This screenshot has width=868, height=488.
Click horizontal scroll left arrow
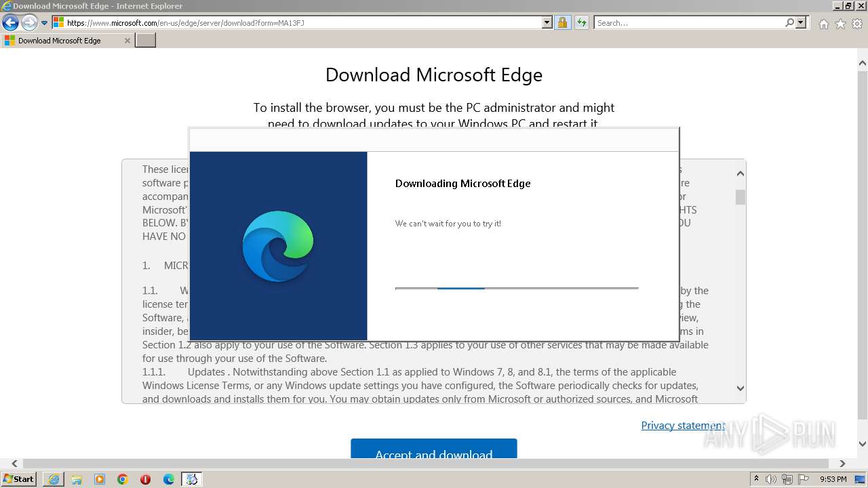14,464
